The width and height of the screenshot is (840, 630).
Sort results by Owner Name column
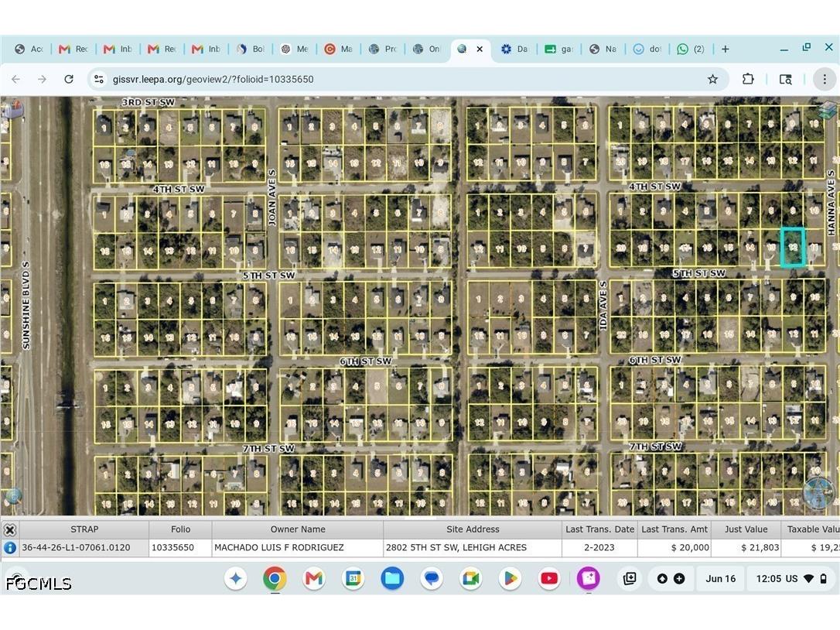[x=298, y=529]
